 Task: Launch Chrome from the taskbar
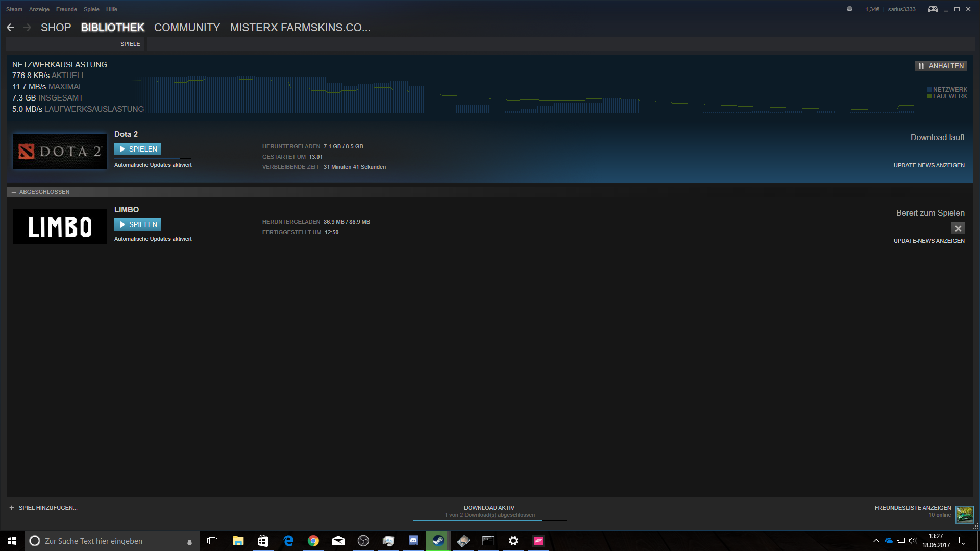(x=313, y=541)
